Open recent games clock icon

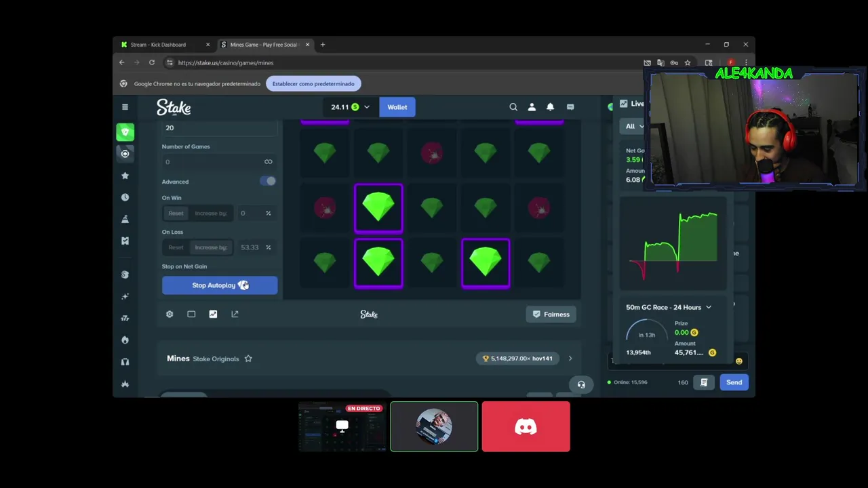click(x=125, y=197)
